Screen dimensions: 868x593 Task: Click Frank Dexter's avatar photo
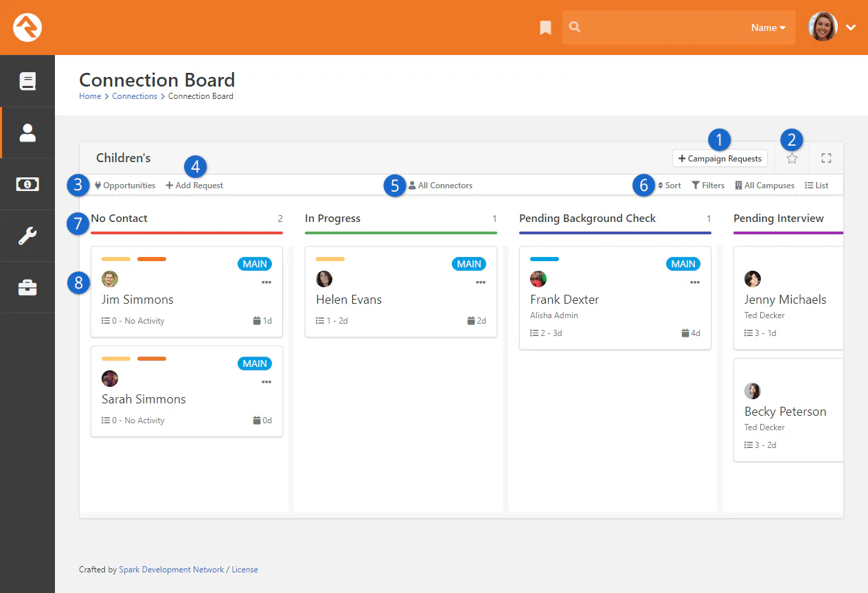pyautogui.click(x=538, y=279)
